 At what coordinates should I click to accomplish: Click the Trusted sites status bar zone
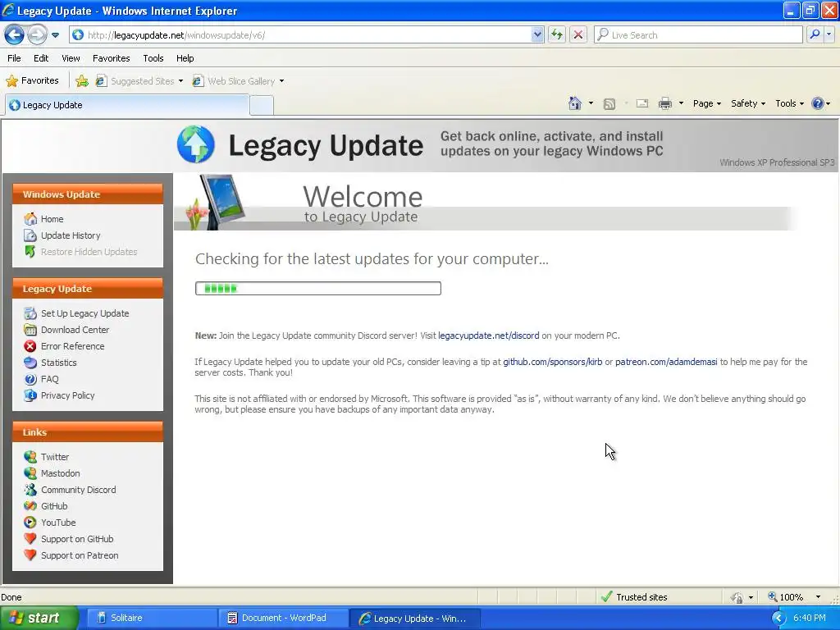coord(634,597)
